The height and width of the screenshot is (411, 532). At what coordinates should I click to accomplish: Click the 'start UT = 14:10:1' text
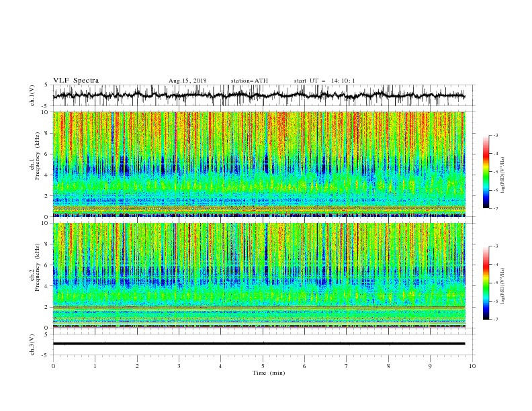coord(324,81)
